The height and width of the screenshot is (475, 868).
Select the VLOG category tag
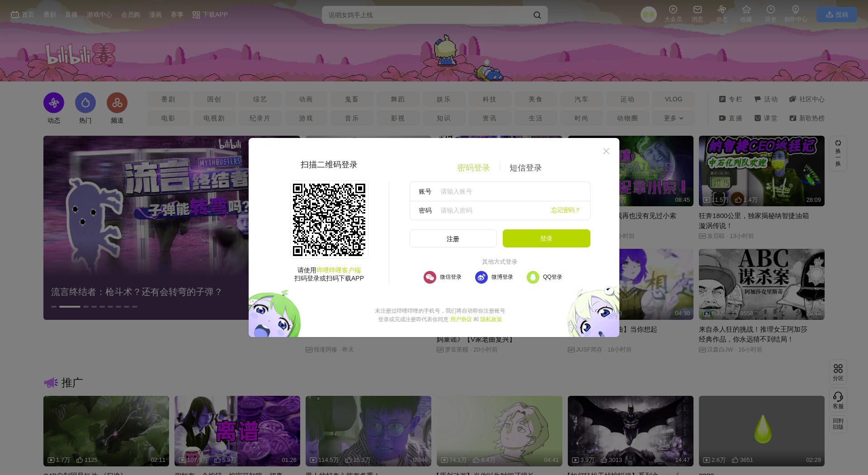point(673,99)
